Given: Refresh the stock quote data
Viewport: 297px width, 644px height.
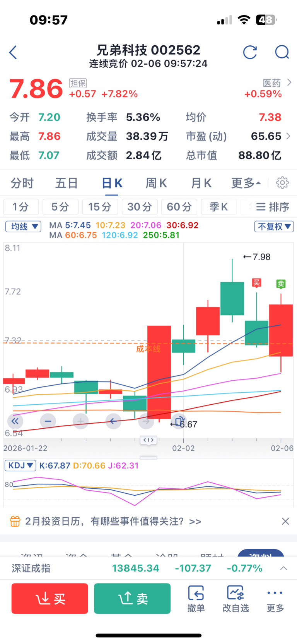Looking at the screenshot, I should coord(250,52).
